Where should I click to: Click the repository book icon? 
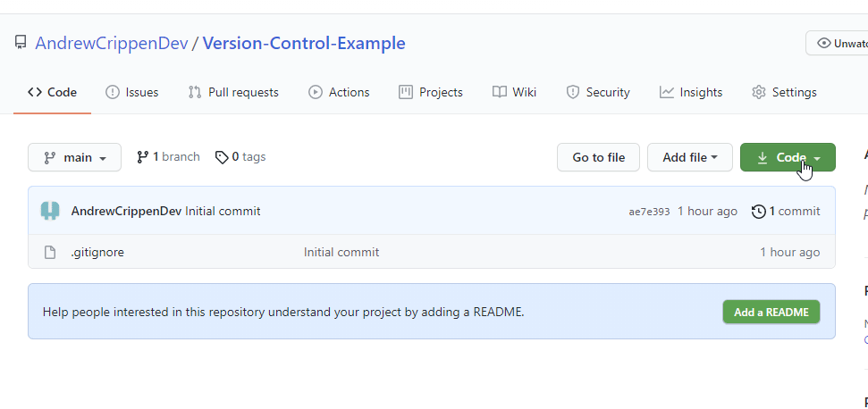[21, 43]
